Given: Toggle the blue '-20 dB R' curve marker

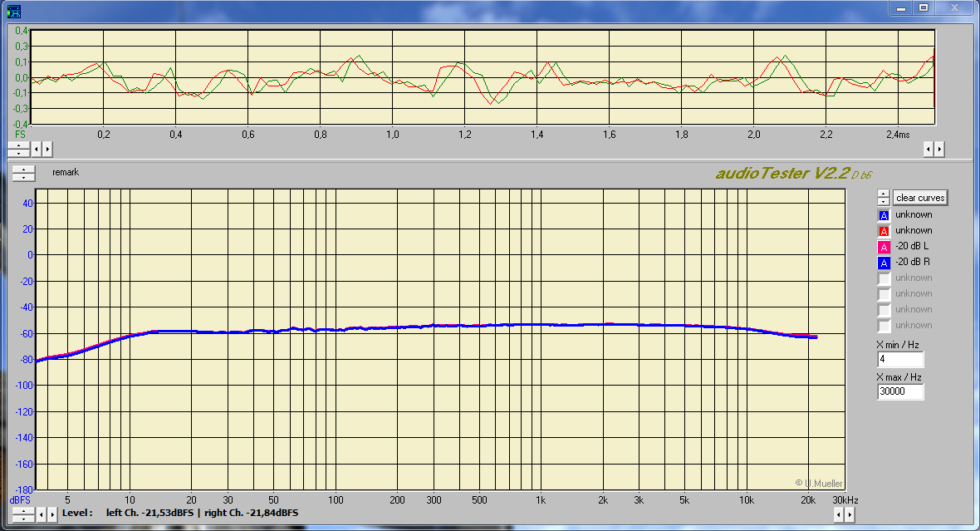Looking at the screenshot, I should tap(884, 263).
